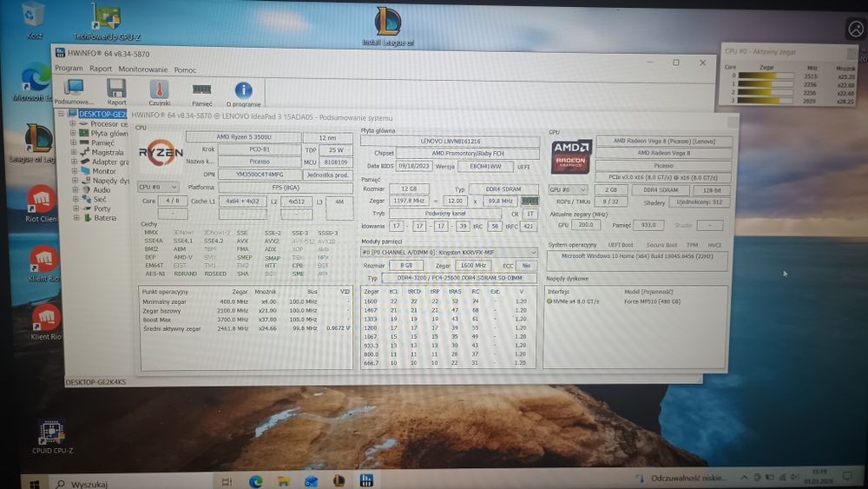
Task: Open the Microsoft Edge desktop shortcut
Action: tap(35, 84)
